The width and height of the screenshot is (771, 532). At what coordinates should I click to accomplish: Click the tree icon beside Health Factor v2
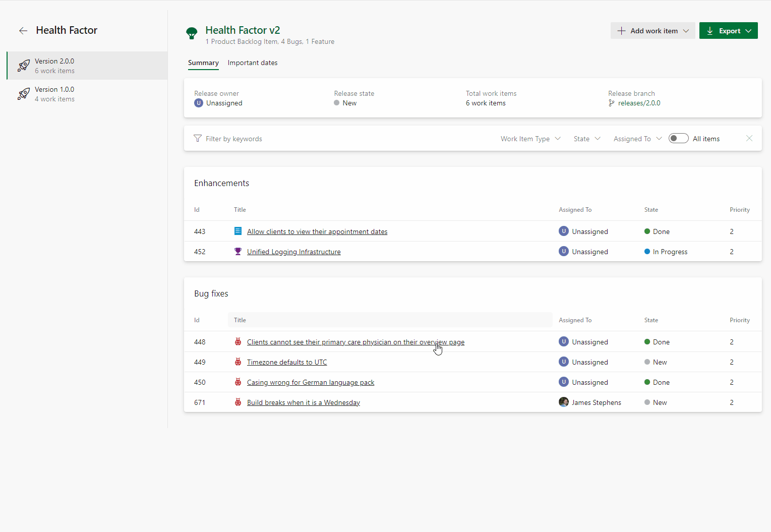192,33
